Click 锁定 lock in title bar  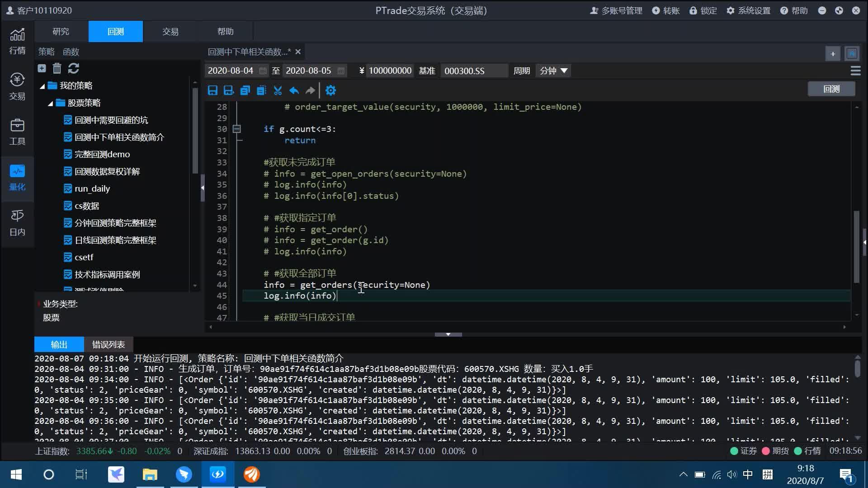point(703,10)
